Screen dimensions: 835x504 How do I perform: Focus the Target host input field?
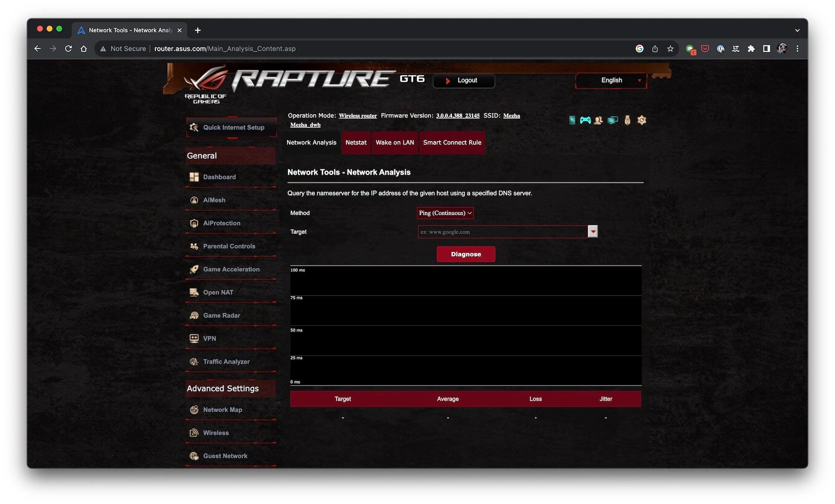[x=503, y=232]
